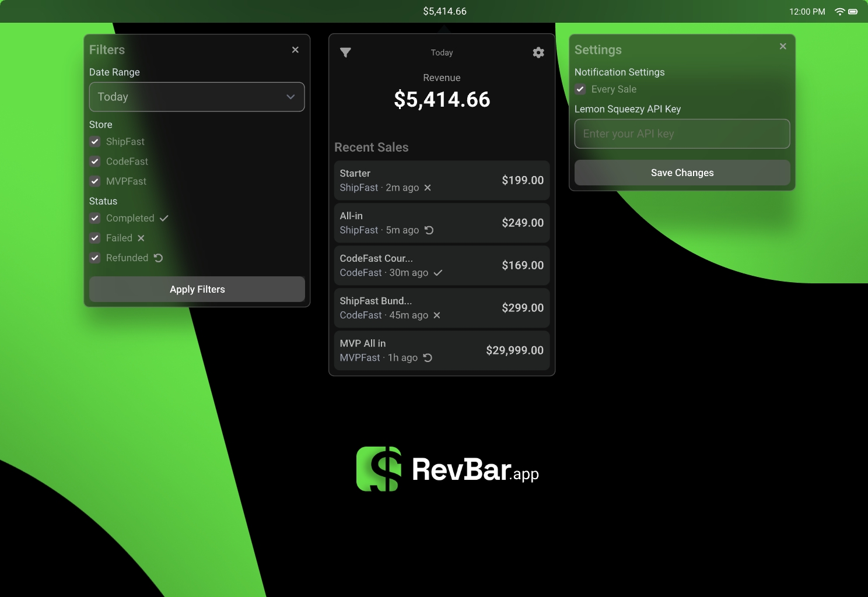Click the refund icon on the All-in sale
Image resolution: width=868 pixels, height=597 pixels.
[429, 230]
